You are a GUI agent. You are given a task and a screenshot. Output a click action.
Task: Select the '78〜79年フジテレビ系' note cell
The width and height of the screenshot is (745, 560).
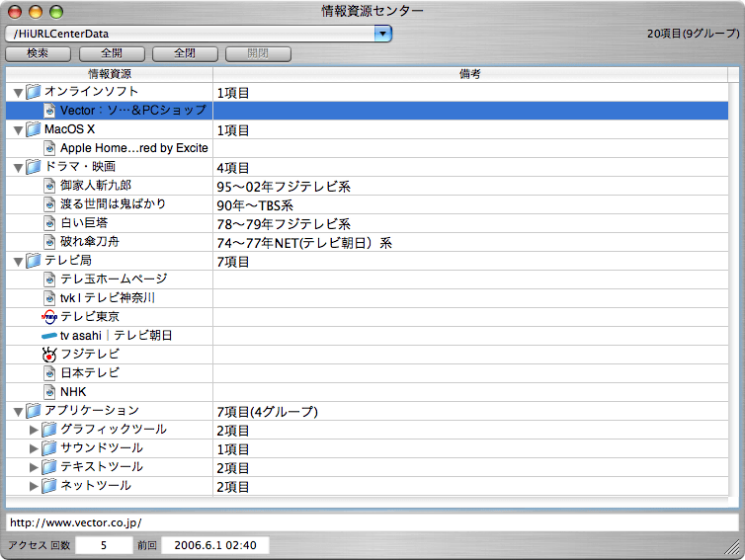(470, 224)
